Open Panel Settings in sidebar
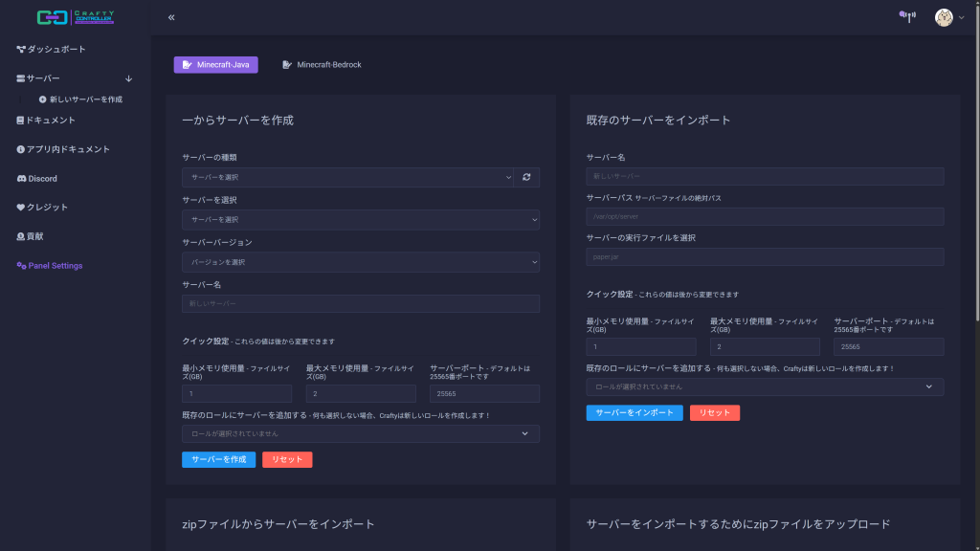This screenshot has width=980, height=551. tap(55, 266)
